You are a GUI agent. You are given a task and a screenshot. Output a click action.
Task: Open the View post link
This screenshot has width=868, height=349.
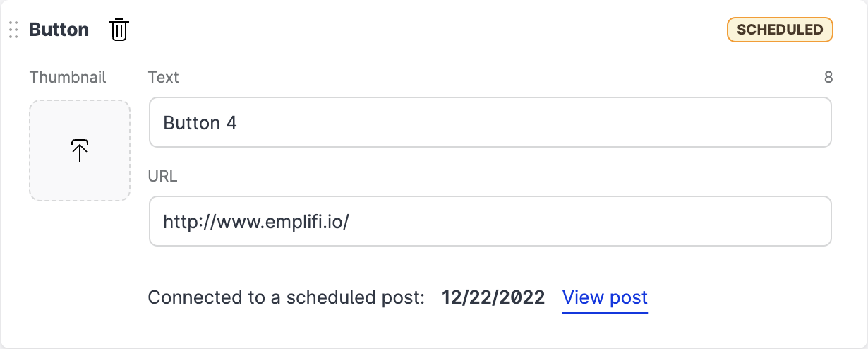pyautogui.click(x=605, y=297)
